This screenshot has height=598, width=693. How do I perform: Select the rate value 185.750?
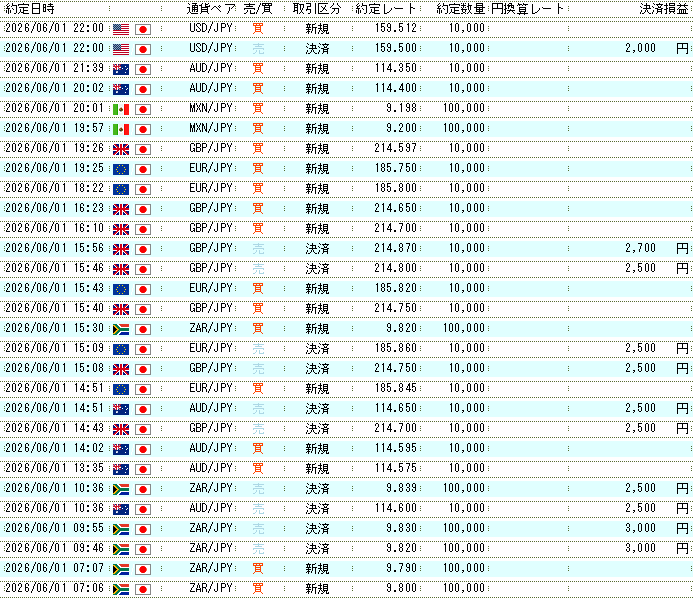[x=396, y=168]
